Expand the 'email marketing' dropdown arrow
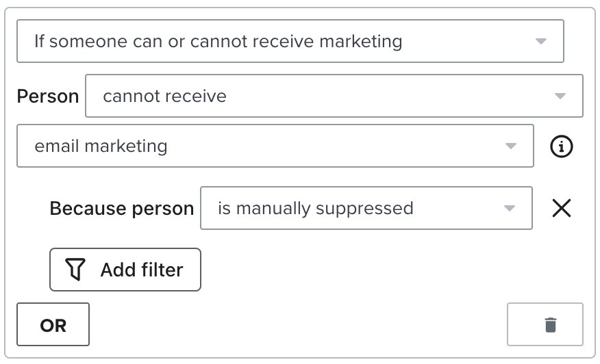The image size is (600, 364). click(510, 146)
